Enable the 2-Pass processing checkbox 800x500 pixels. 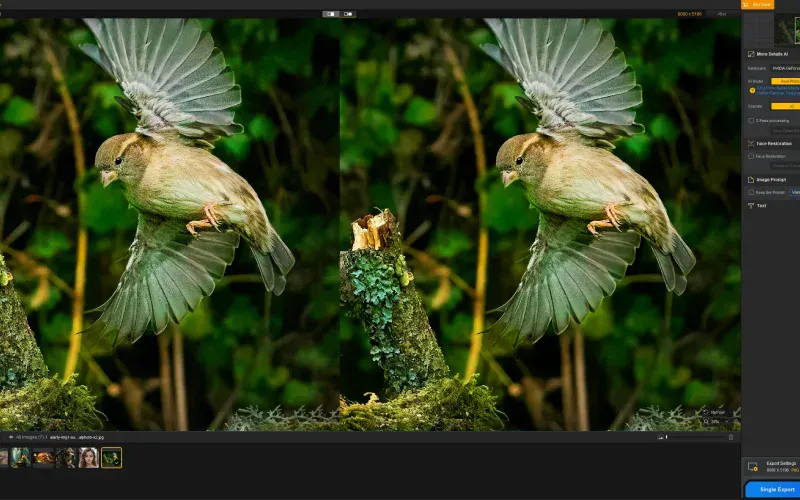click(751, 121)
